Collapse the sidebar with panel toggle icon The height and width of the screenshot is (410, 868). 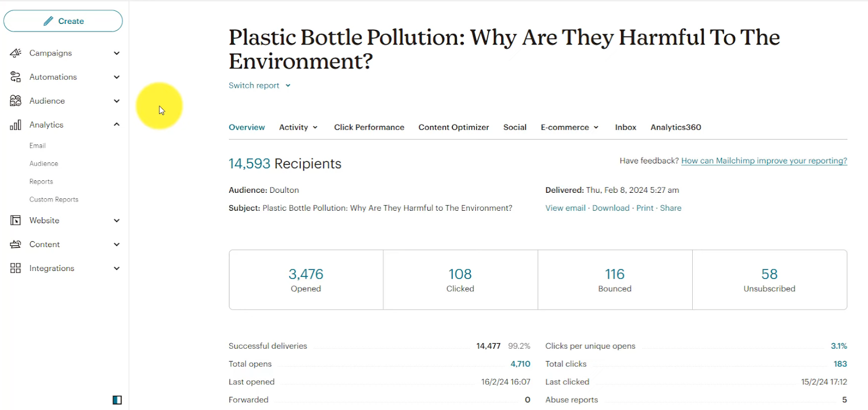pos(117,400)
